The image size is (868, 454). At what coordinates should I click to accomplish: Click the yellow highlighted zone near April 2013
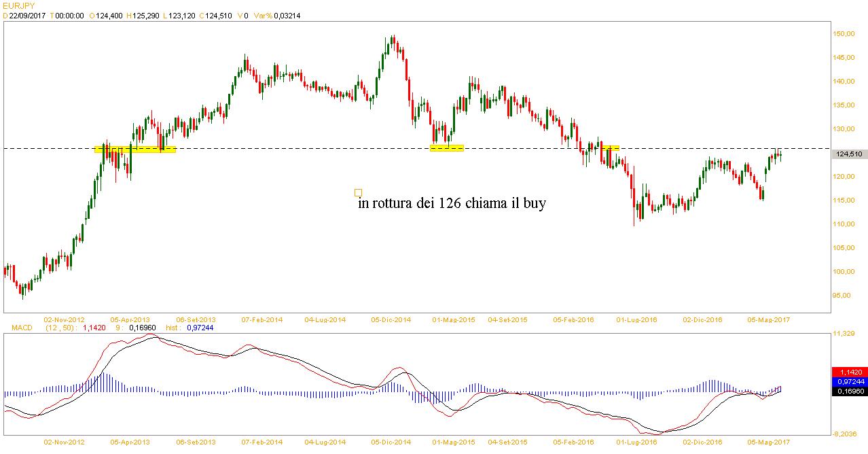pyautogui.click(x=134, y=149)
